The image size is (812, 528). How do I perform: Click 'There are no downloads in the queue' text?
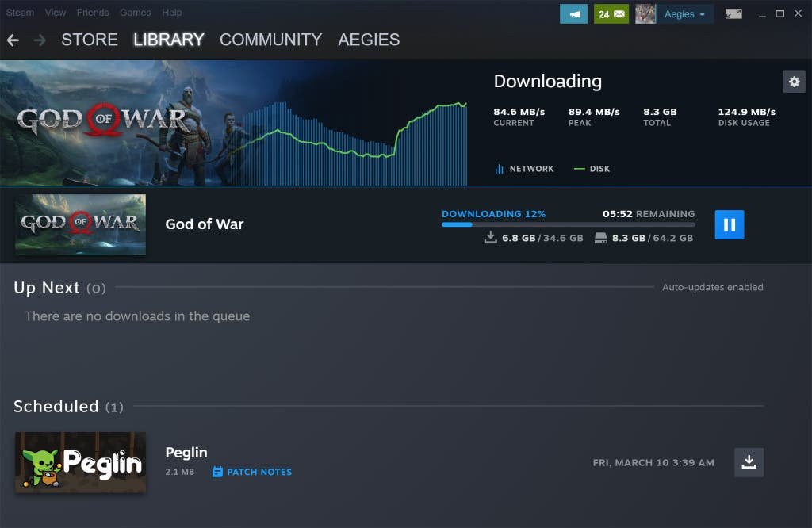[137, 316]
